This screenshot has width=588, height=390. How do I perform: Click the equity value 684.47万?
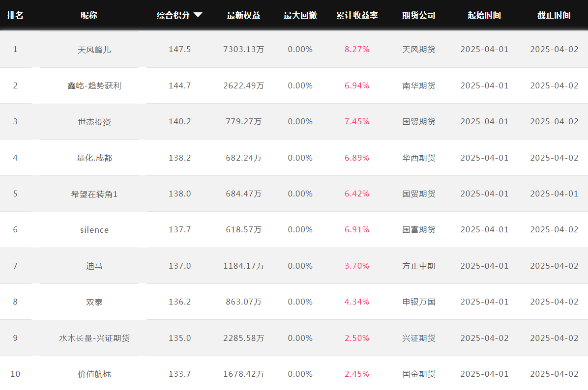click(244, 194)
